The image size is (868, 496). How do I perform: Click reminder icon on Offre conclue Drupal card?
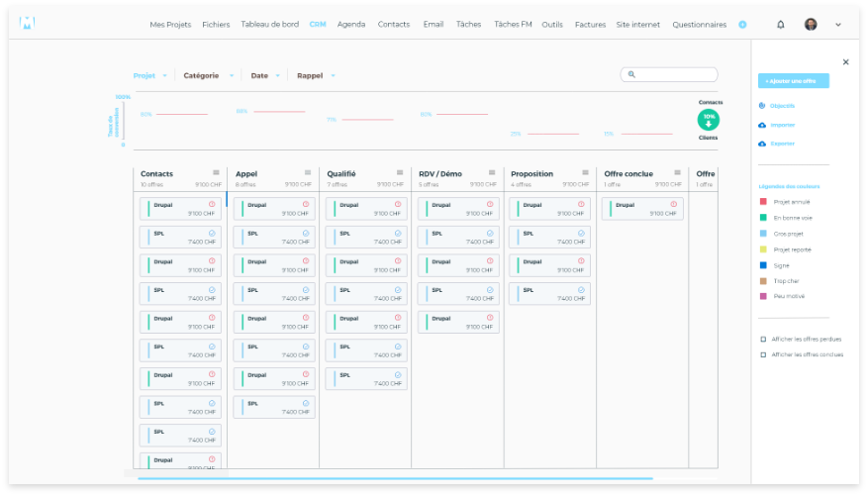point(674,204)
